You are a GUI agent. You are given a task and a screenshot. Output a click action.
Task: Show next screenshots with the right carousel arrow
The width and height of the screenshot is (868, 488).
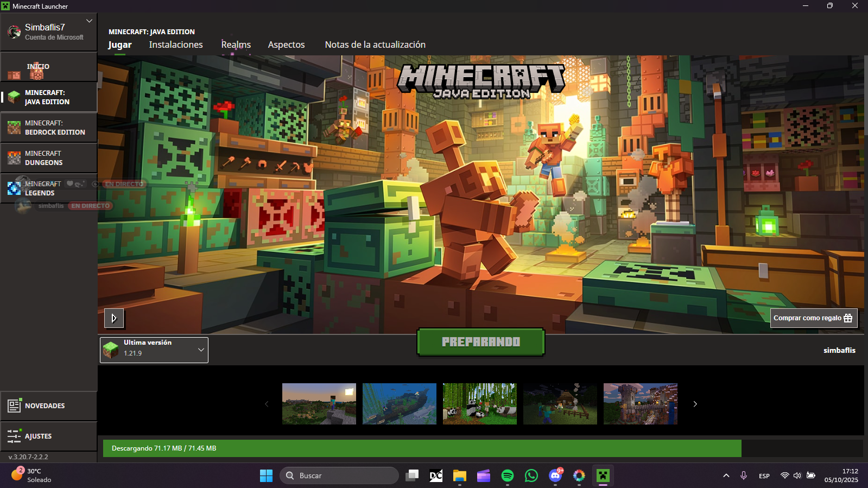[695, 404]
